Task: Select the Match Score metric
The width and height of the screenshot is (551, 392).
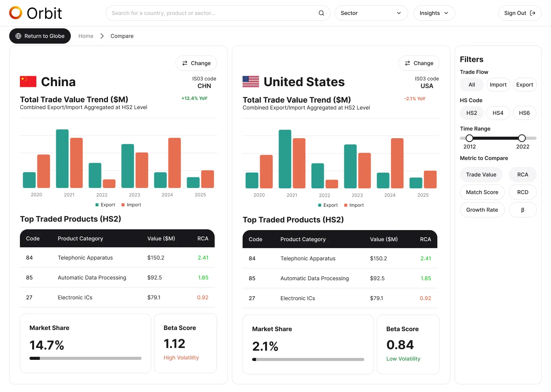Action: (x=482, y=192)
